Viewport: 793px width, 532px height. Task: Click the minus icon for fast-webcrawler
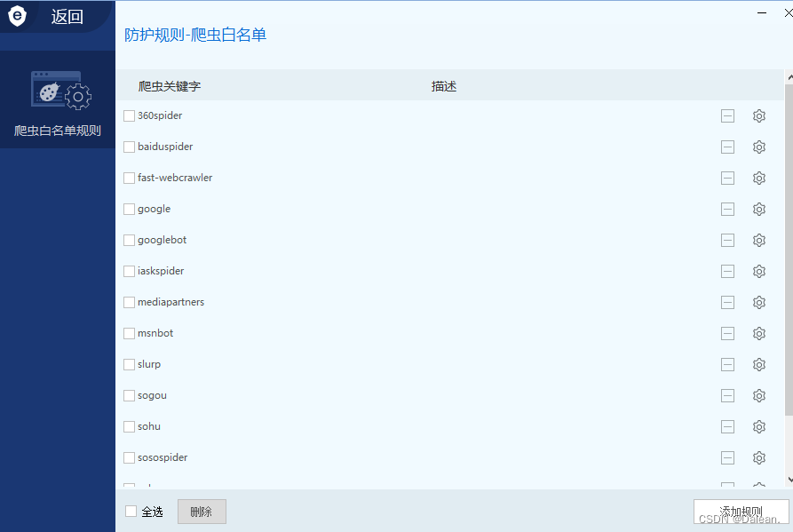tap(727, 178)
